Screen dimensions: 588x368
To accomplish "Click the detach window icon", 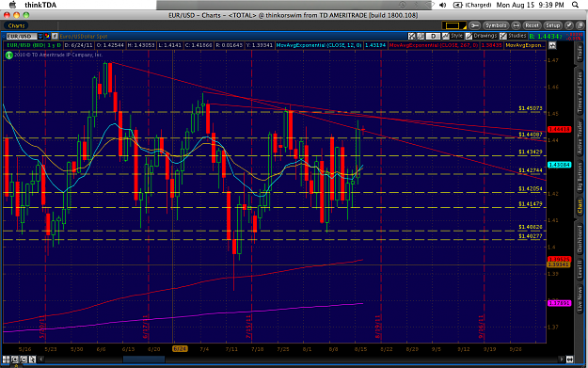I will (x=580, y=25).
